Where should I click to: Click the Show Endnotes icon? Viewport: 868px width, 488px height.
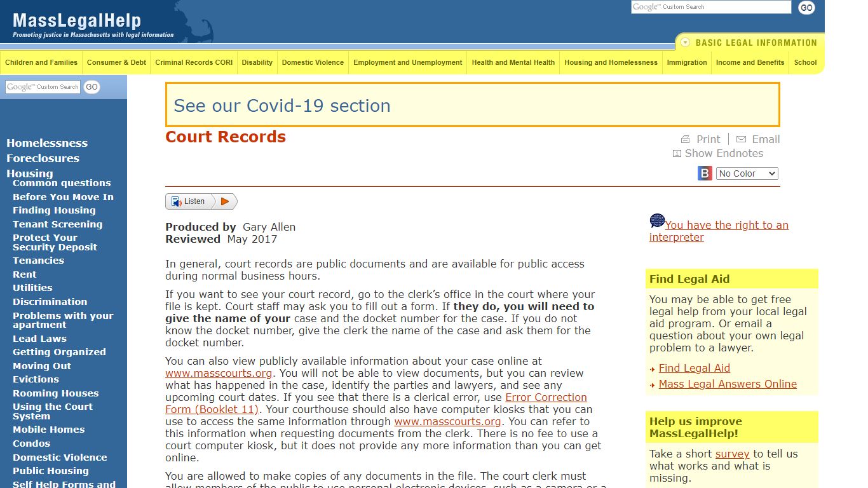click(677, 153)
